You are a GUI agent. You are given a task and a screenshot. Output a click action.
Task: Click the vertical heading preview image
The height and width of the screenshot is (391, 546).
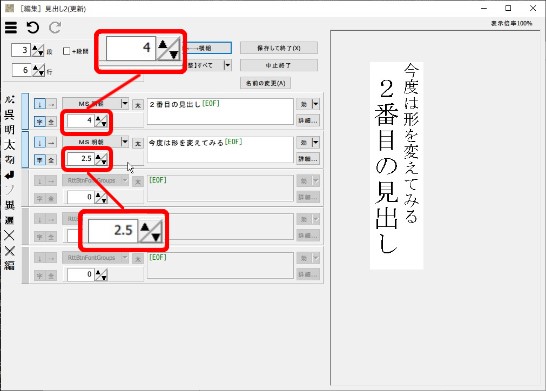pyautogui.click(x=397, y=165)
